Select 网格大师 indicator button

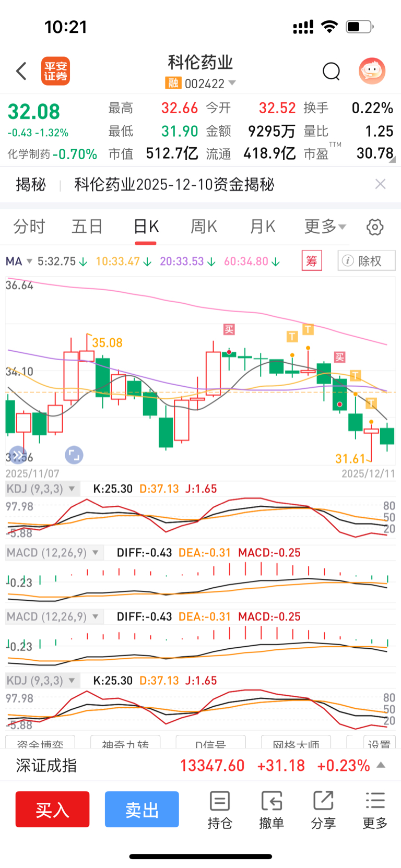point(296,743)
